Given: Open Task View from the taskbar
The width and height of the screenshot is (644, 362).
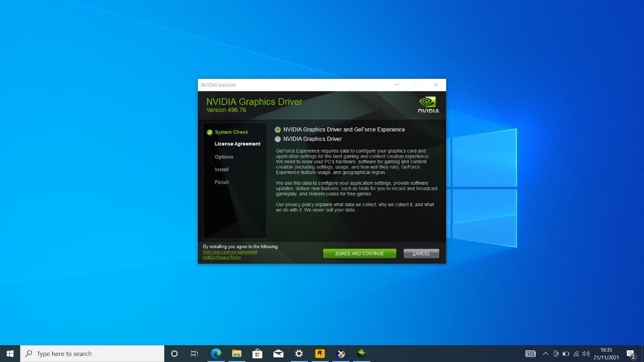Looking at the screenshot, I should [x=195, y=353].
